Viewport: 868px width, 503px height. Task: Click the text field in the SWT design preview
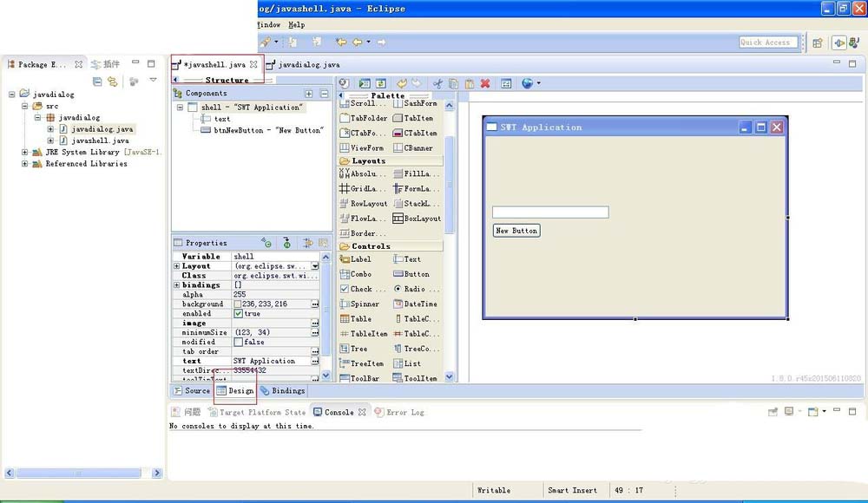(550, 212)
